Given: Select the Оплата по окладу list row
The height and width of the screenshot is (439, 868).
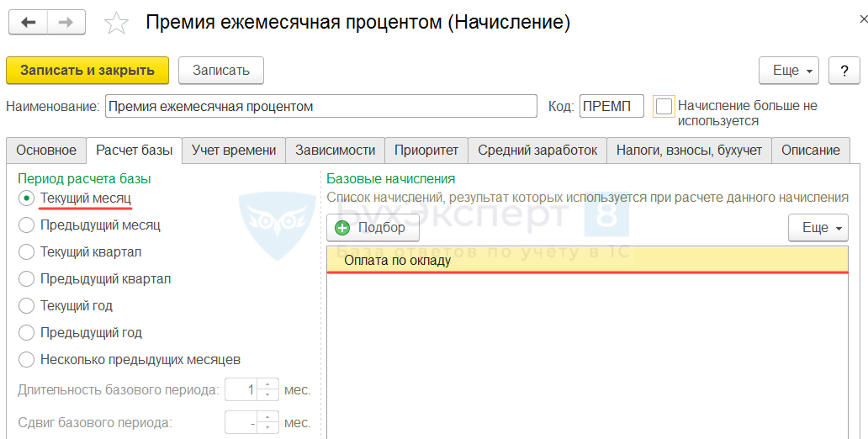Looking at the screenshot, I should click(x=587, y=260).
